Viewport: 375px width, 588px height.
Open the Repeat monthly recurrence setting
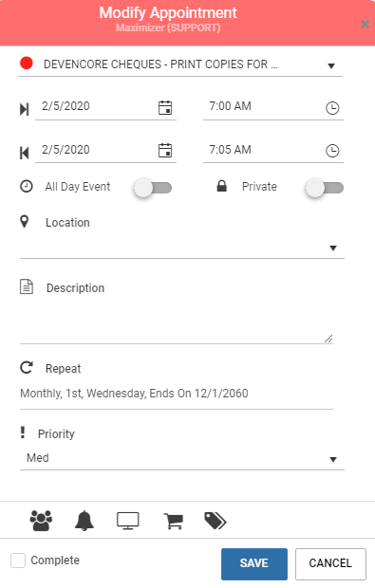[x=177, y=394]
